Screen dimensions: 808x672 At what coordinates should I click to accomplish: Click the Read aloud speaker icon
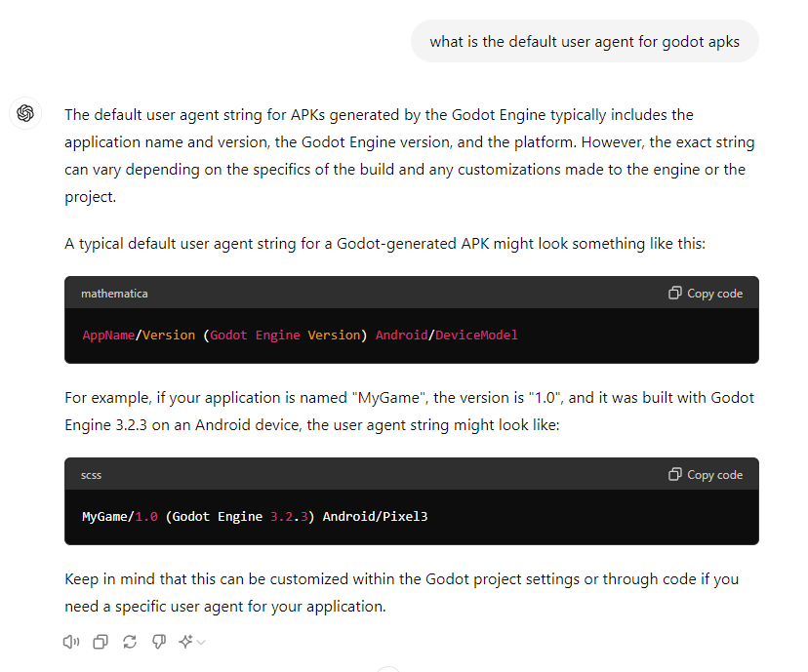pyautogui.click(x=71, y=642)
